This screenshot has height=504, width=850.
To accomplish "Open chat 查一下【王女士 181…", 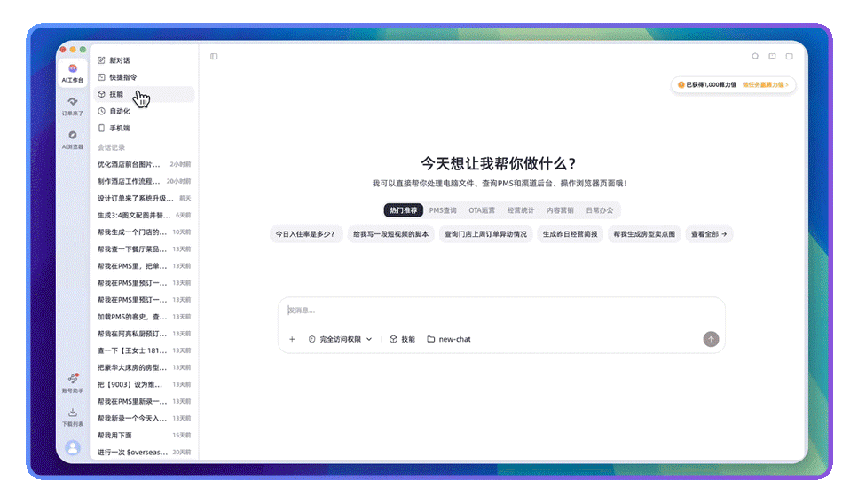I will 144,350.
